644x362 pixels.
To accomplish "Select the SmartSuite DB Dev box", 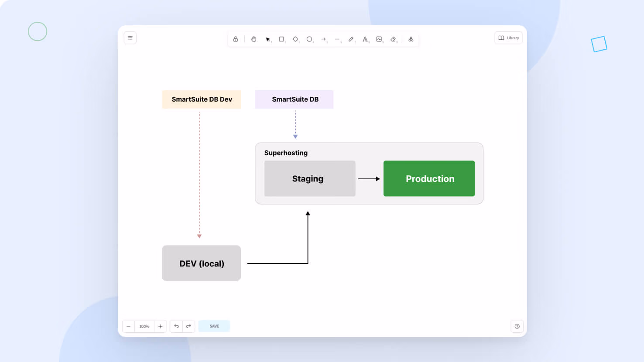I will click(202, 99).
